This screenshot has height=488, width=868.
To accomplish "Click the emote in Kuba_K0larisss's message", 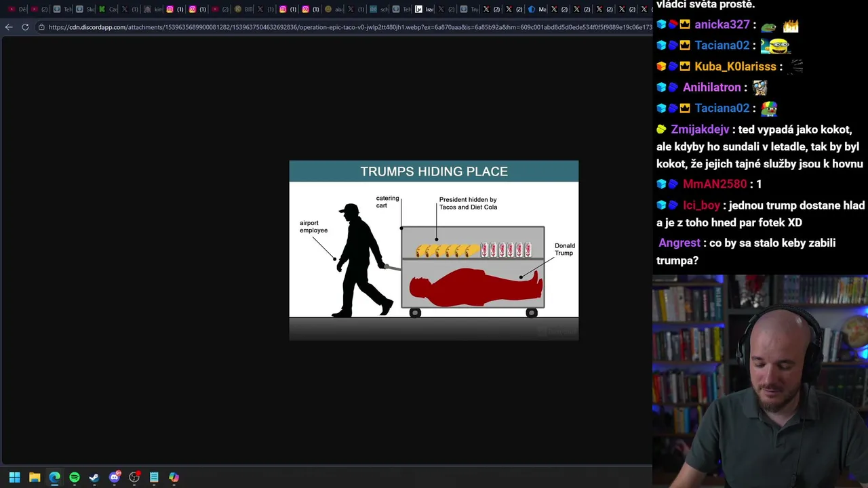I will (795, 66).
